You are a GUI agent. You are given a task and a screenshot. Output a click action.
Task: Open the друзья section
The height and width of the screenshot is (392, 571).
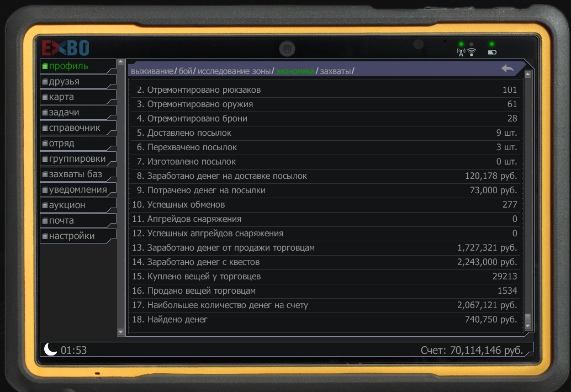coord(64,82)
